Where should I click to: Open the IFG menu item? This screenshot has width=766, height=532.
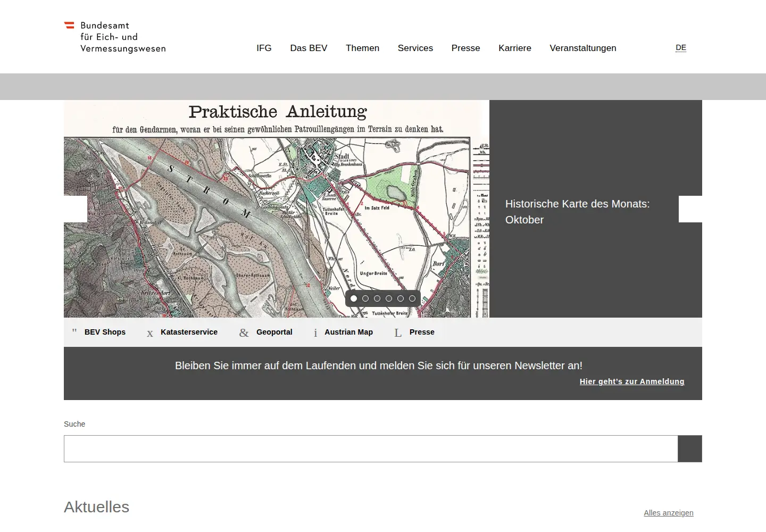(264, 48)
